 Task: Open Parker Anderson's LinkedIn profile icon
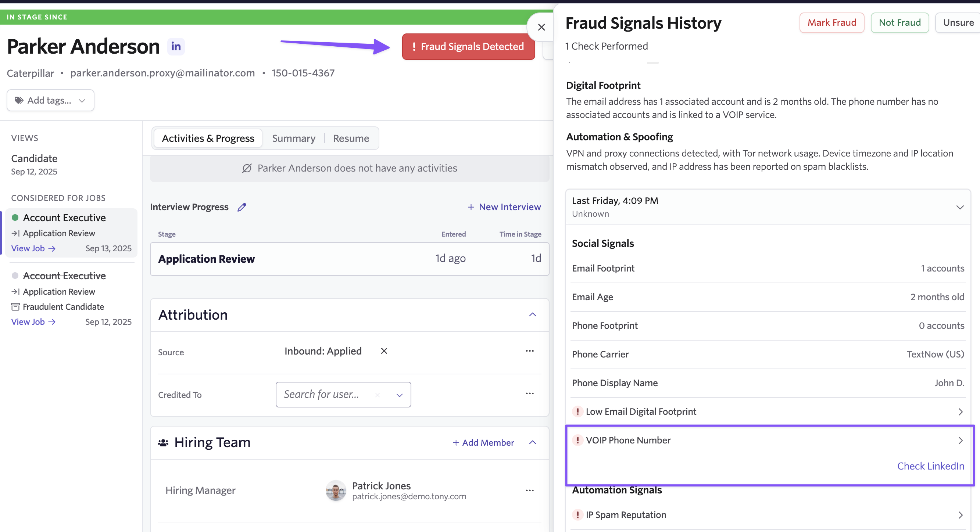tap(176, 46)
